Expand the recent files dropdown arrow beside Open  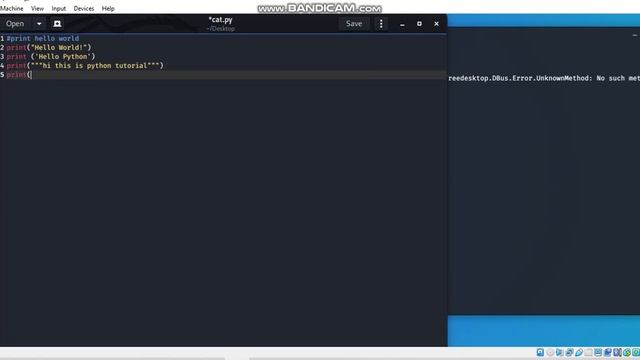[x=39, y=24]
